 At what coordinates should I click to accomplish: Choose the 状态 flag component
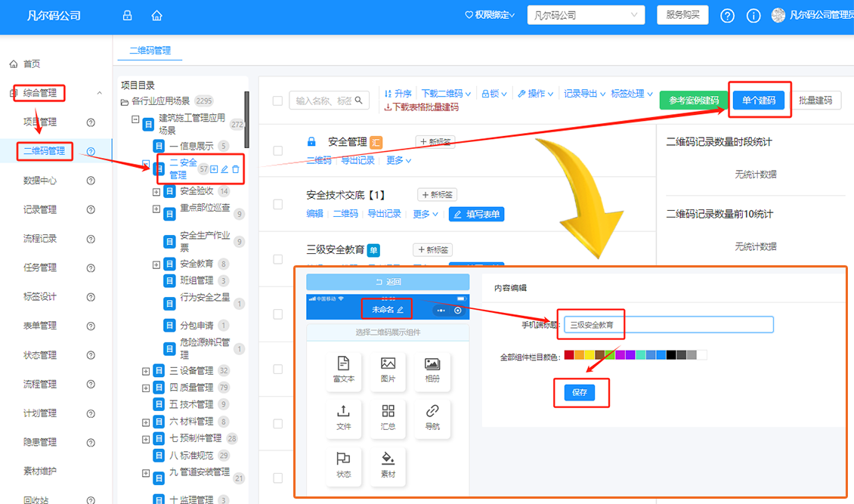[x=344, y=465]
